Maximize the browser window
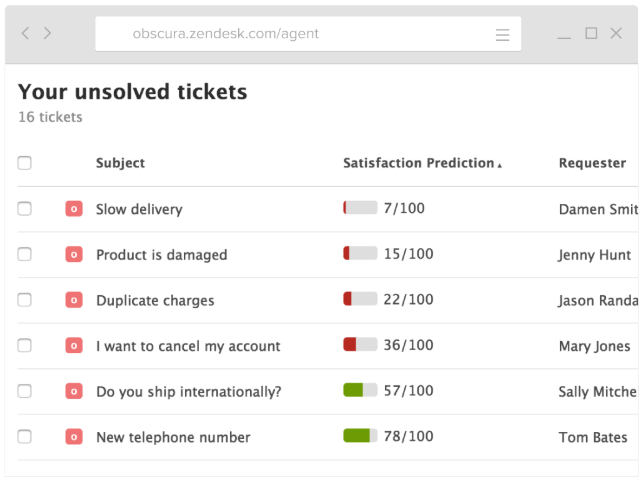This screenshot has width=643, height=484. click(591, 33)
